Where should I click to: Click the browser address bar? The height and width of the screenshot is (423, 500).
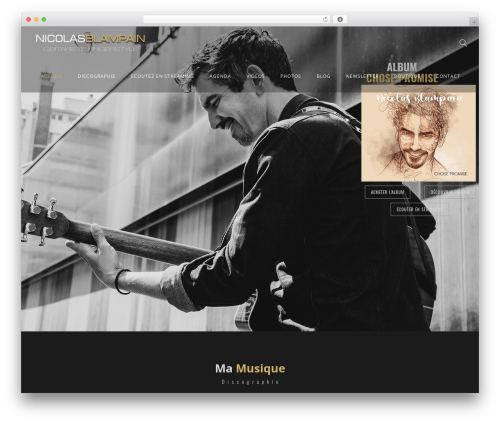[x=237, y=20]
